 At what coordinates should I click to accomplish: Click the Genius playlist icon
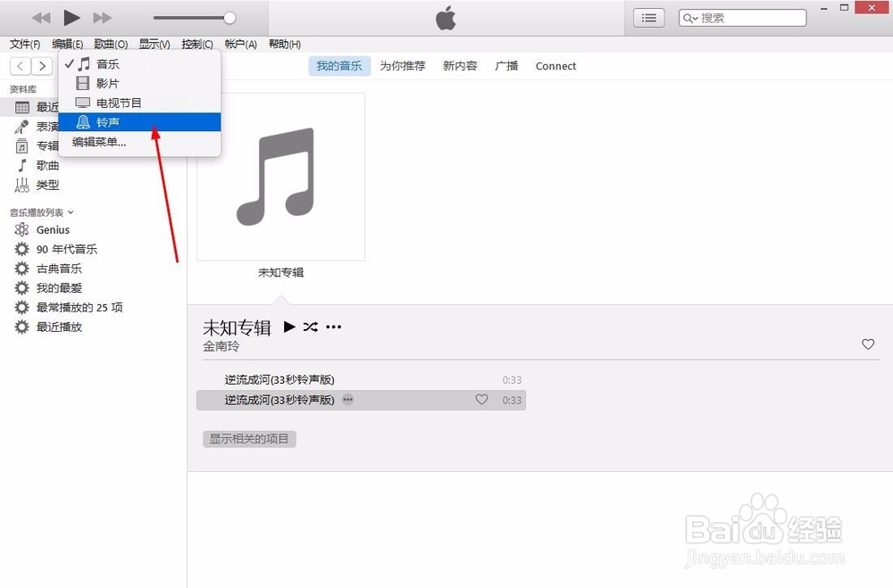[21, 229]
